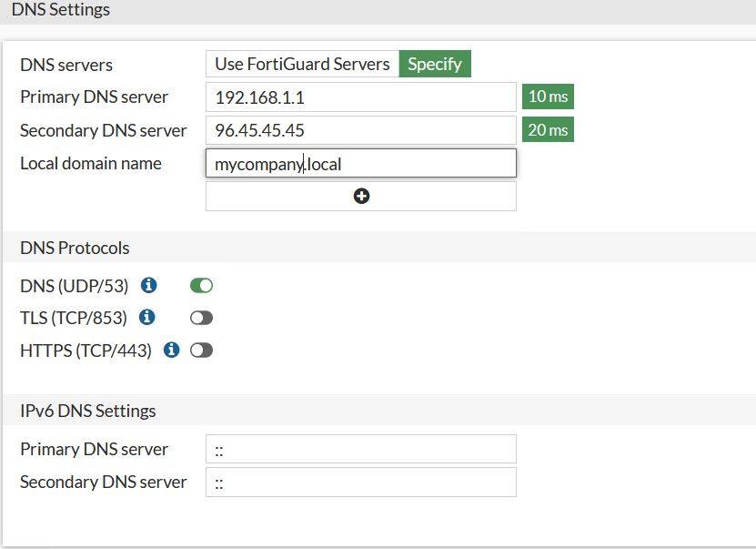Enable the HTTPS (TCP/443) toggle
The width and height of the screenshot is (756, 549).
(x=201, y=350)
